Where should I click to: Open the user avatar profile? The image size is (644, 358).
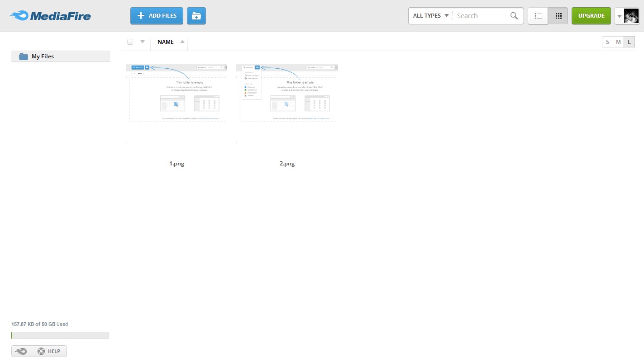[631, 16]
